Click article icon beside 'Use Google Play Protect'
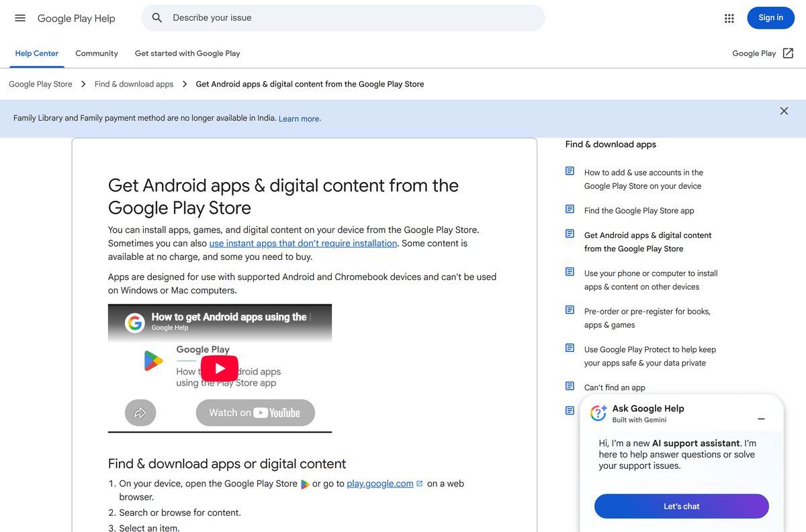Image resolution: width=806 pixels, height=532 pixels. tap(570, 348)
